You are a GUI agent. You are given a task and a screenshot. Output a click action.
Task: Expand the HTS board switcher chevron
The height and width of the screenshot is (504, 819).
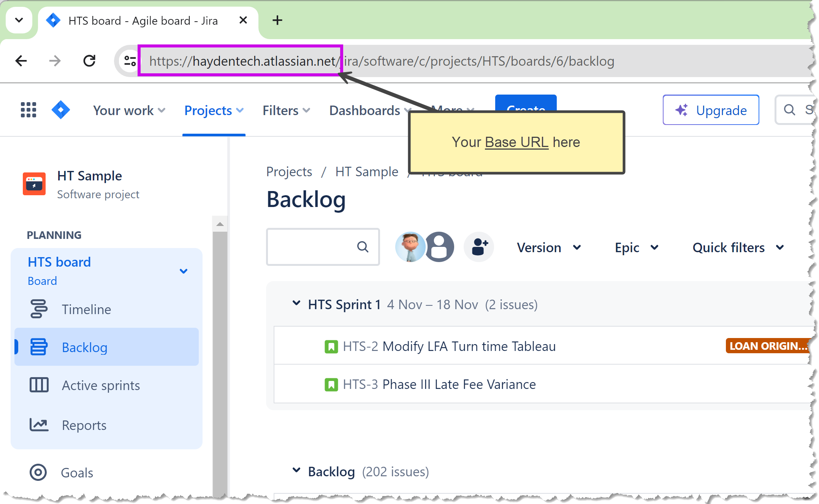coord(184,271)
